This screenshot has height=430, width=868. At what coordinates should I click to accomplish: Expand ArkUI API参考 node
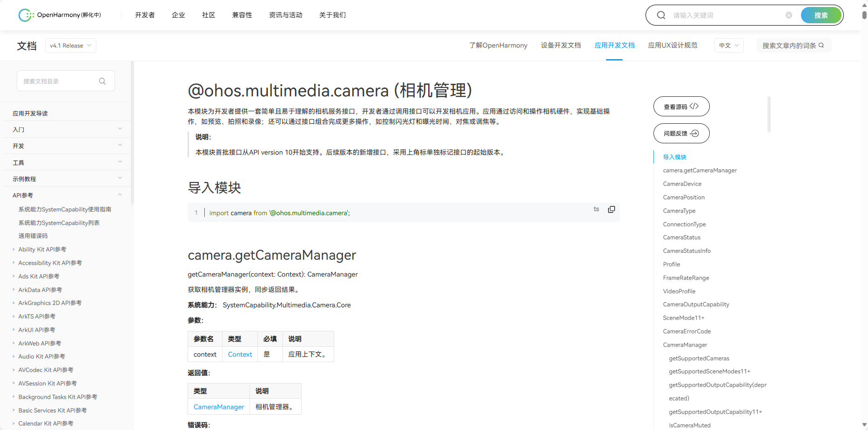click(13, 330)
